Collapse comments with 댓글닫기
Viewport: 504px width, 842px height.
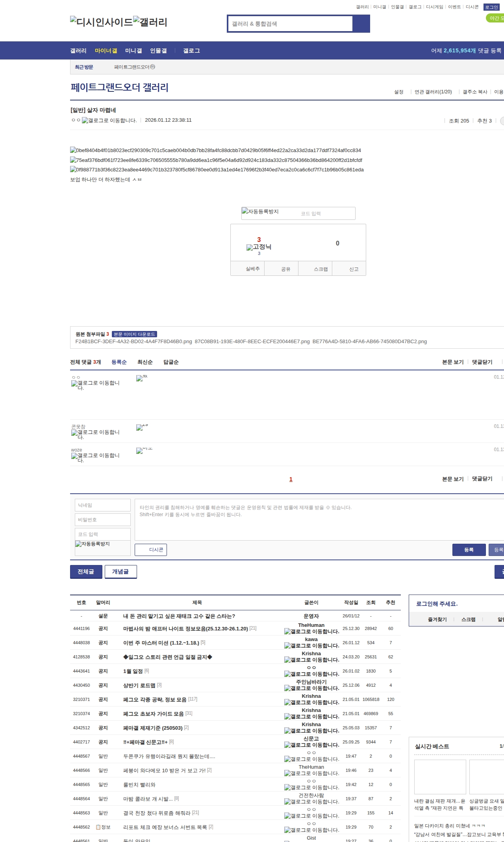tap(482, 362)
